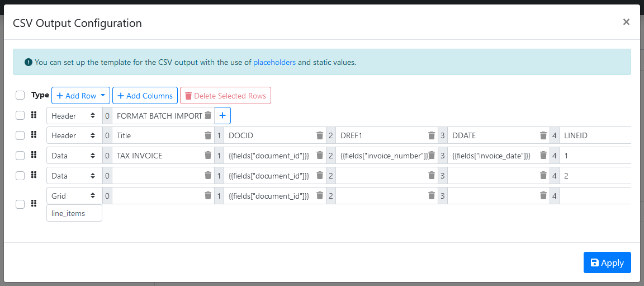Remove the DOCID header column cell
The height and width of the screenshot is (286, 644).
point(320,135)
